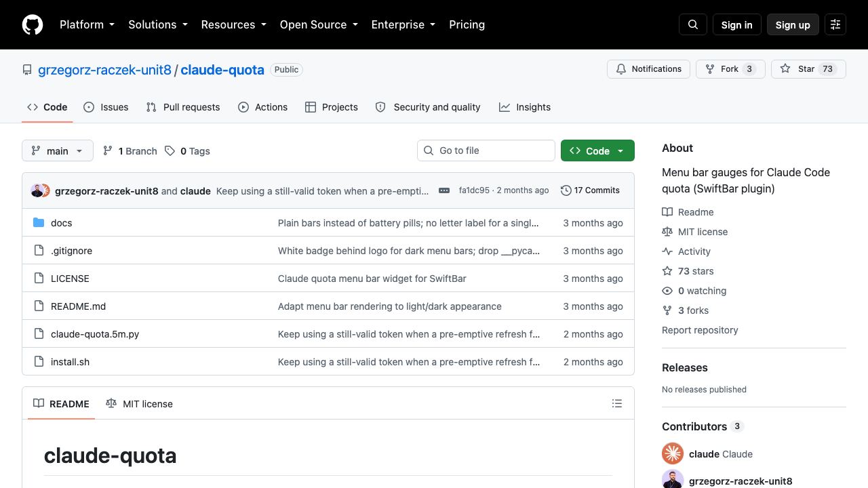The width and height of the screenshot is (868, 488).
Task: Open the main branch switcher dropdown
Action: (58, 150)
